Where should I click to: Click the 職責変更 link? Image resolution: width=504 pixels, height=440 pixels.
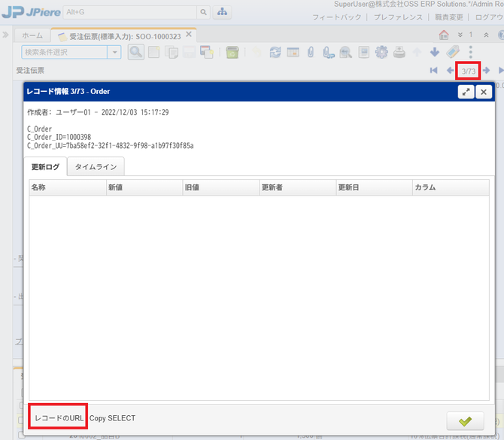click(x=449, y=17)
